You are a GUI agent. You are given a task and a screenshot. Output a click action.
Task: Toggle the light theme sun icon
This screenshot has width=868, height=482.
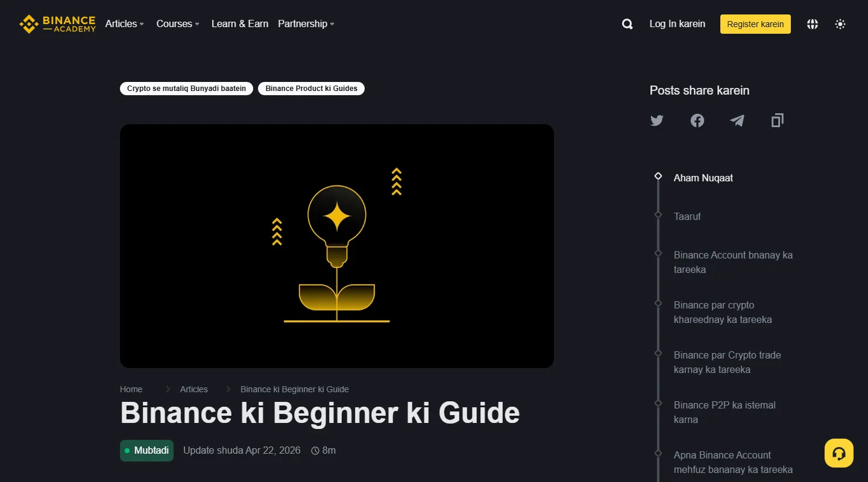(x=840, y=24)
